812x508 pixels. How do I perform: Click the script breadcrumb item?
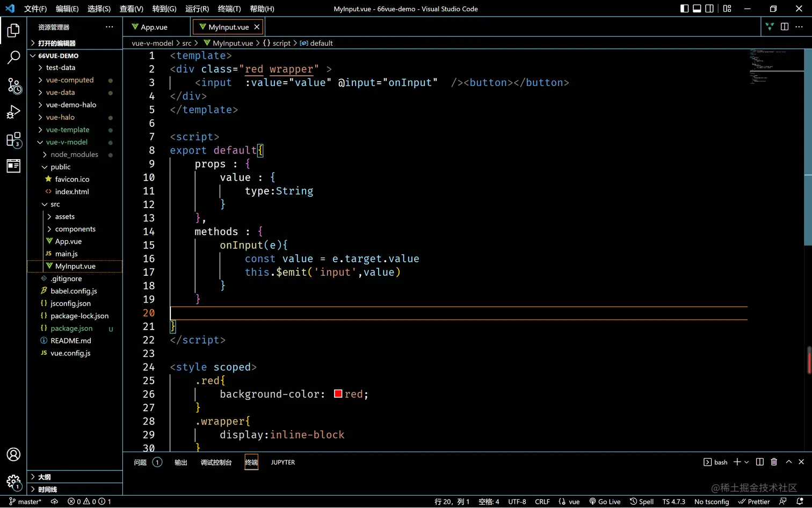(x=277, y=43)
